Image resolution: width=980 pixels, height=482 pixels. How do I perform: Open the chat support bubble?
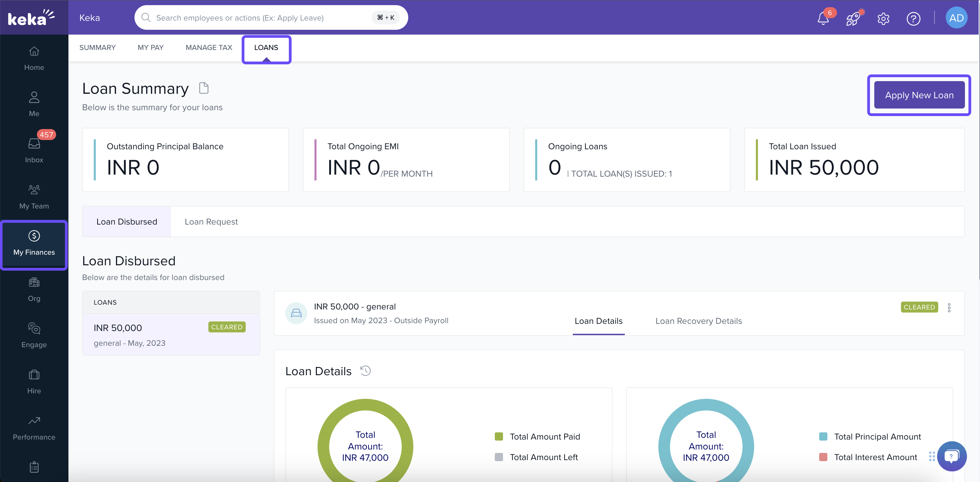pos(952,456)
